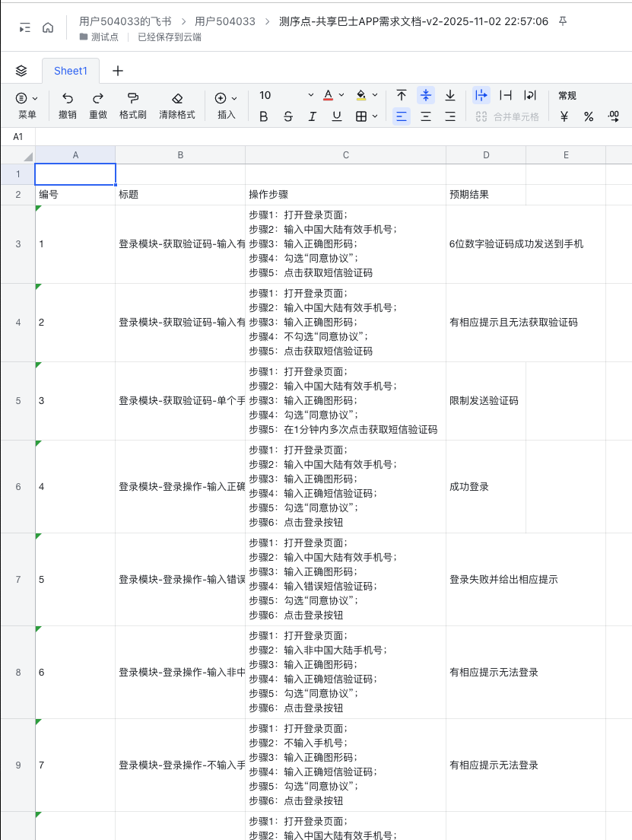The height and width of the screenshot is (840, 632).
Task: Toggle underline formatting
Action: [x=336, y=116]
